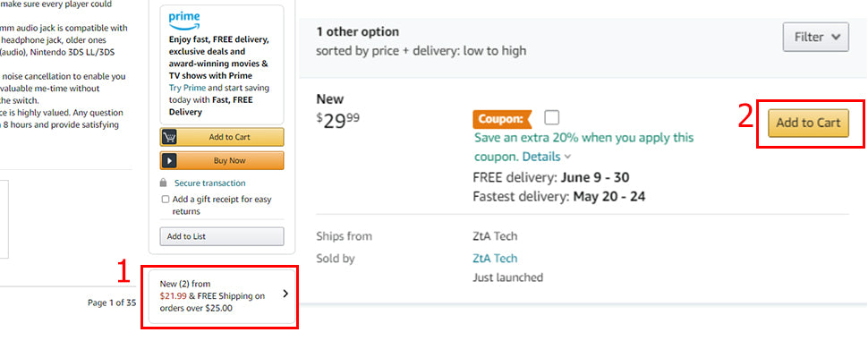
Task: Click the padlock icon beside Secure transaction
Action: [x=163, y=183]
